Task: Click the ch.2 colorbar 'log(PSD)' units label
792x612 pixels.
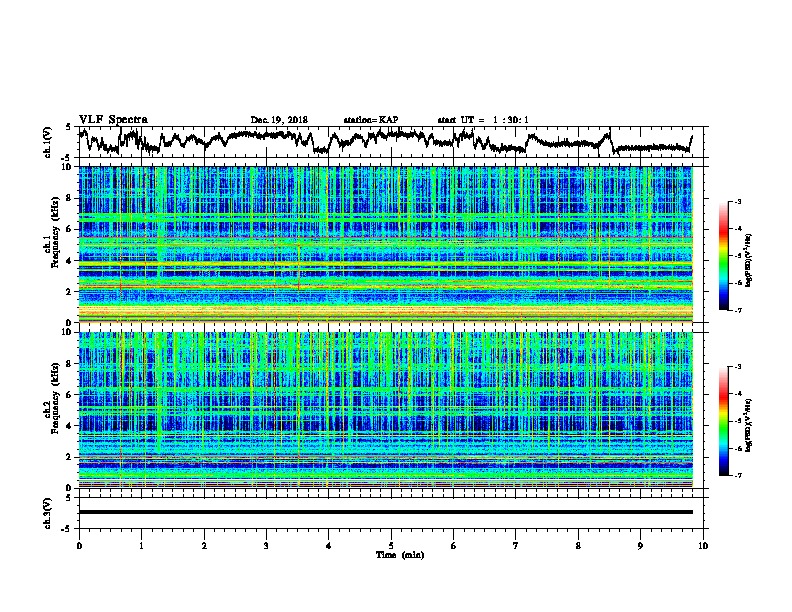Action: (x=750, y=426)
